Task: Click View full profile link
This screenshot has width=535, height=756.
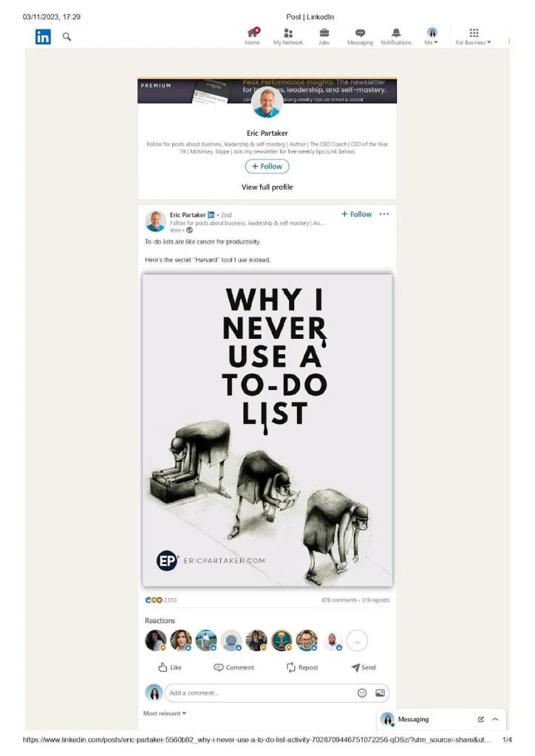Action: 267,187
